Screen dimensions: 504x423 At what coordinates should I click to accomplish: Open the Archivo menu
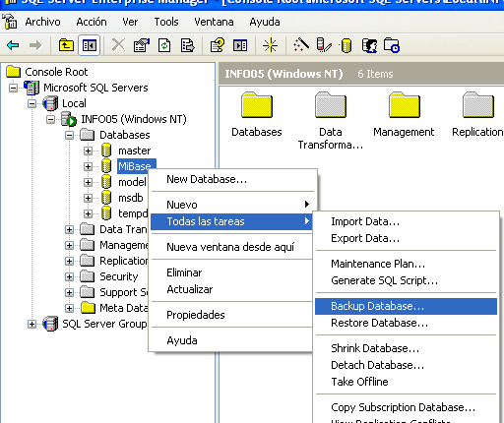(x=42, y=22)
